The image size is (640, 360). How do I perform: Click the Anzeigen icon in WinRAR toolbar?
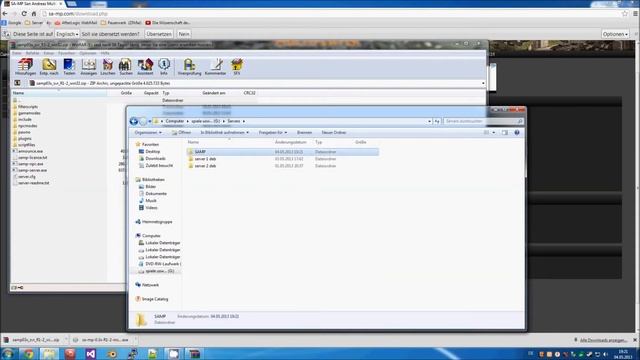[89, 67]
